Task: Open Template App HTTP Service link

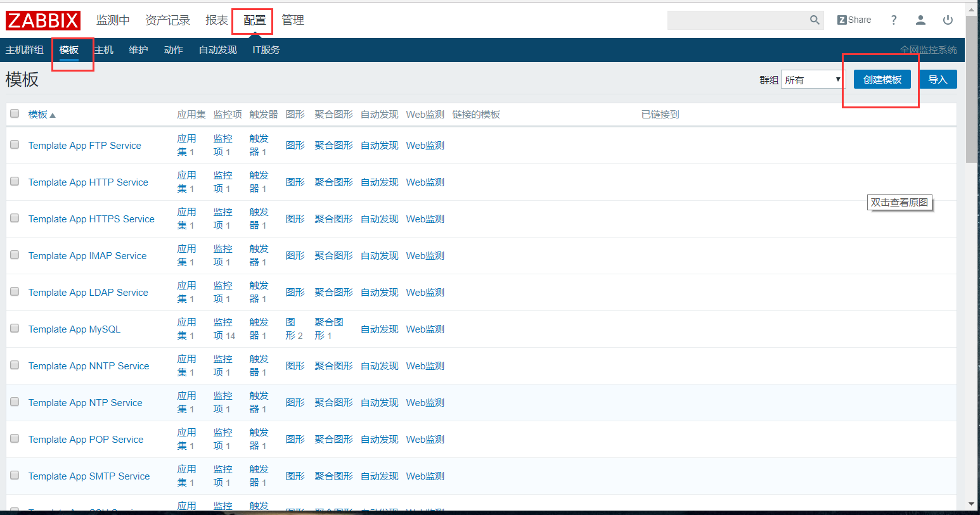Action: pos(88,182)
